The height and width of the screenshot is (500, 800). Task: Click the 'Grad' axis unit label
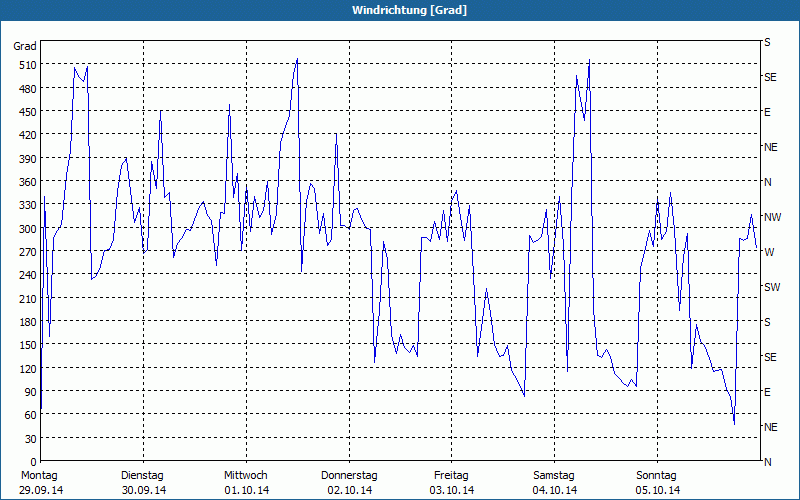pyautogui.click(x=25, y=46)
